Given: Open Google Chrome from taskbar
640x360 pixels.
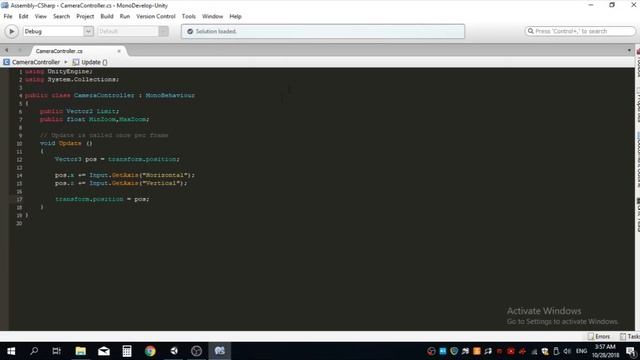Looking at the screenshot, I should point(150,351).
